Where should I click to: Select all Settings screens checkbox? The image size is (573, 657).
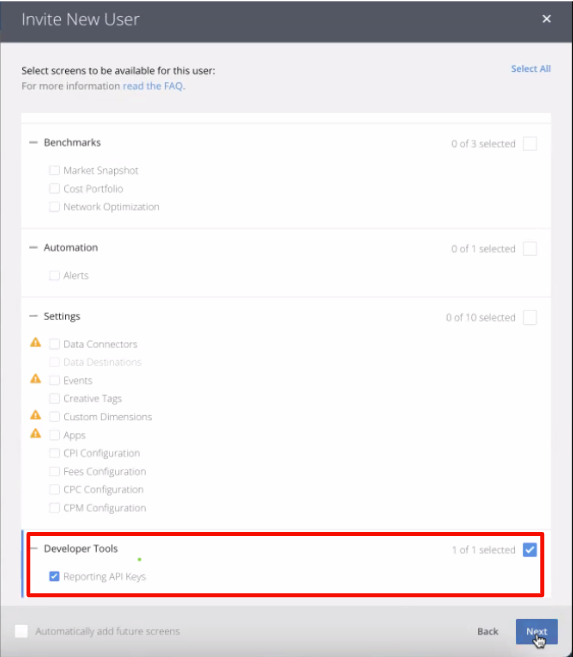coord(530,317)
